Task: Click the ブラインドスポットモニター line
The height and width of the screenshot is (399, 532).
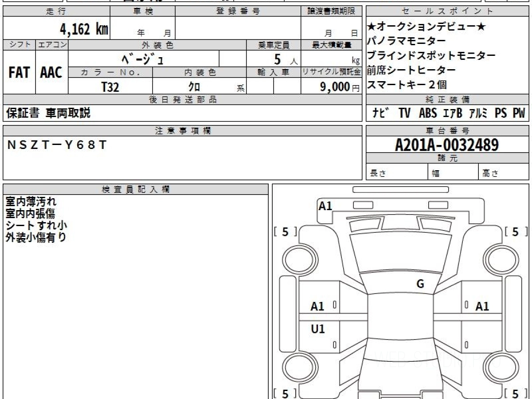Action: [431, 56]
